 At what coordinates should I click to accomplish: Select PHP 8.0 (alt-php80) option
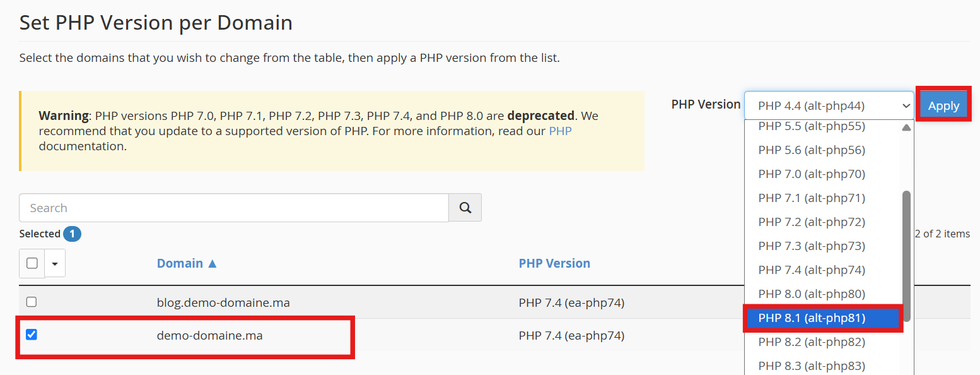pyautogui.click(x=811, y=294)
